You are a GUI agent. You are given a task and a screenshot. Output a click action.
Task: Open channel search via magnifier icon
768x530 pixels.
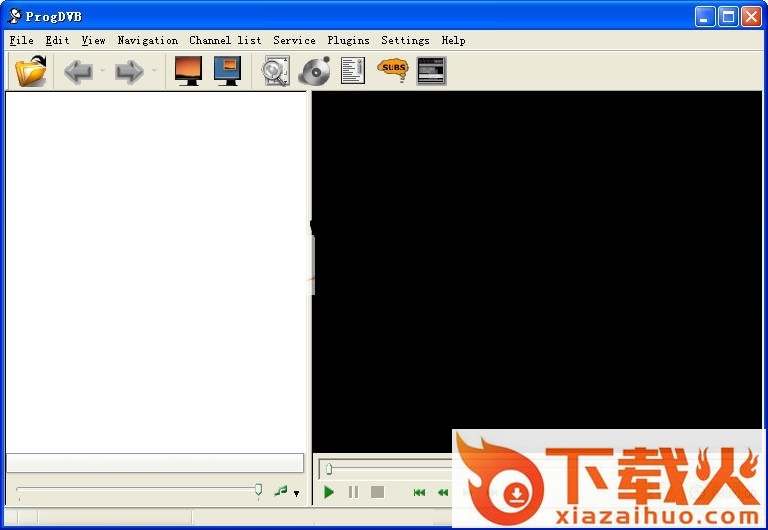click(276, 71)
